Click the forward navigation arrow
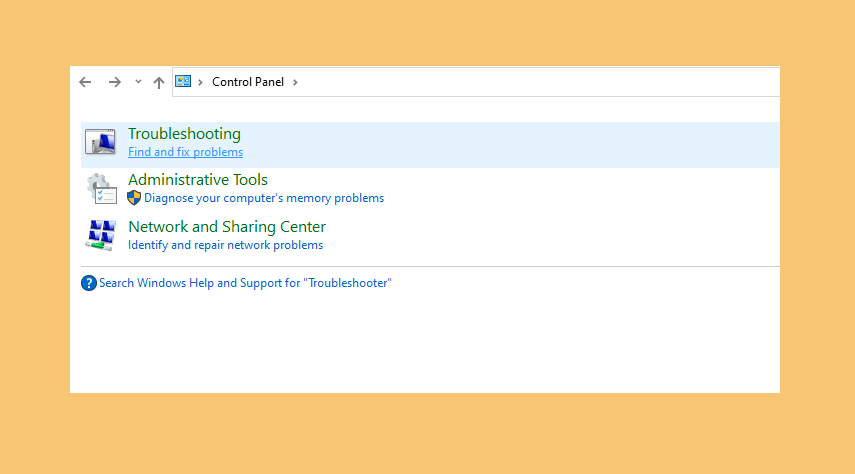Image resolution: width=855 pixels, height=474 pixels. pos(115,82)
